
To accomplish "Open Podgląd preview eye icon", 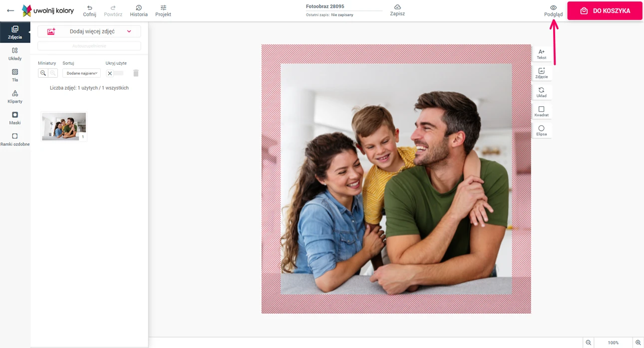I will point(553,8).
